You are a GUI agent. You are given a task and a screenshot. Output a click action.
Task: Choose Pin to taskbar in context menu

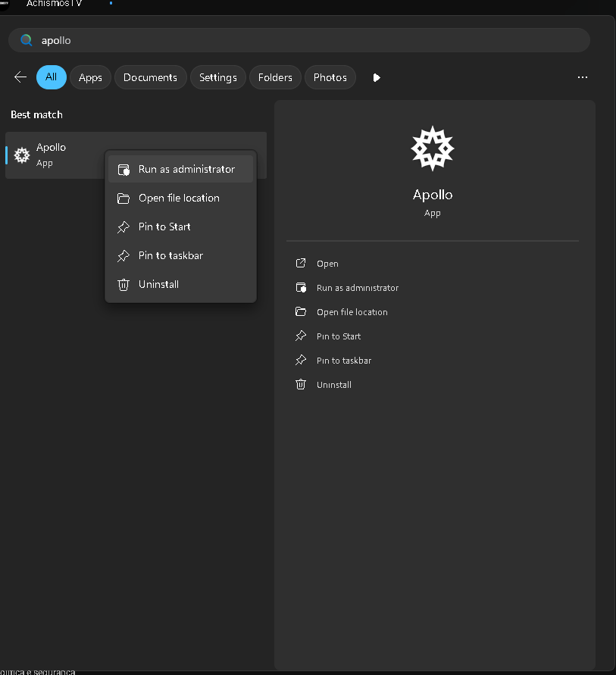181,256
